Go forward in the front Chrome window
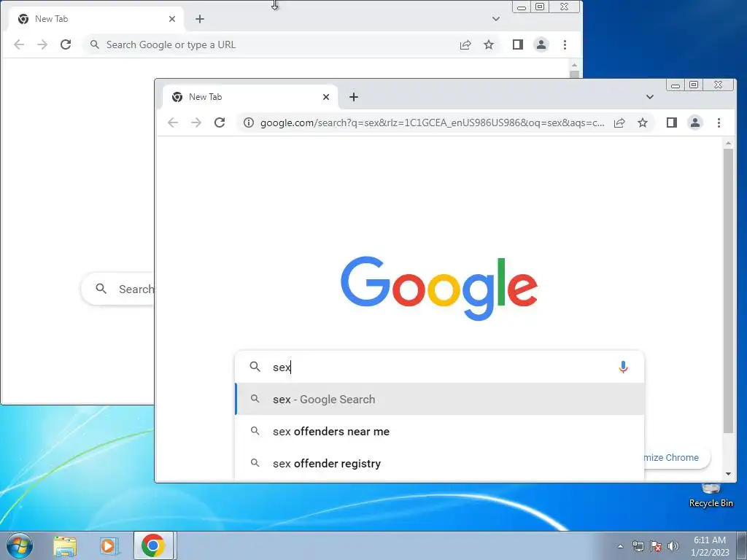 click(x=196, y=122)
